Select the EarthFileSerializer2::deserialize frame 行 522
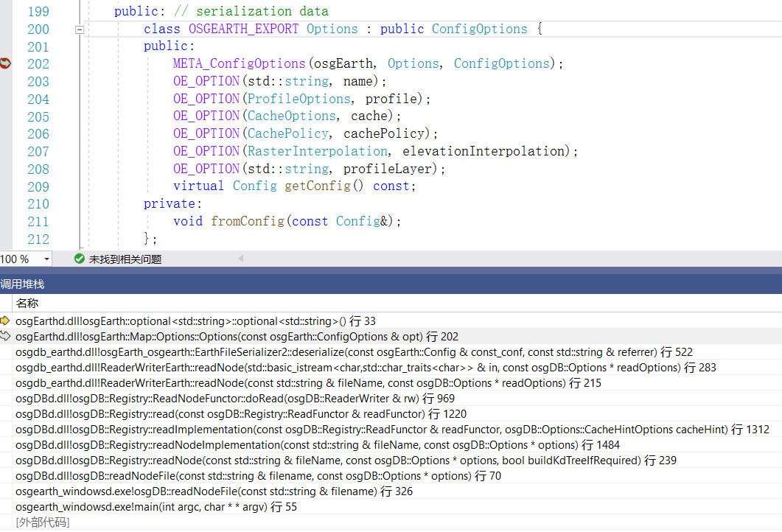Viewport: 782px width, 532px height. click(x=354, y=352)
